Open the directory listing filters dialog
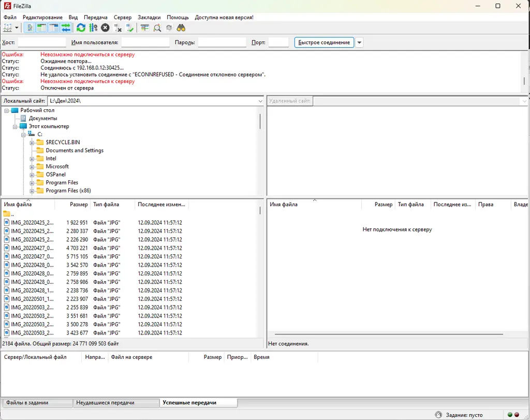Viewport: 530px width, 420px height. coord(145,28)
